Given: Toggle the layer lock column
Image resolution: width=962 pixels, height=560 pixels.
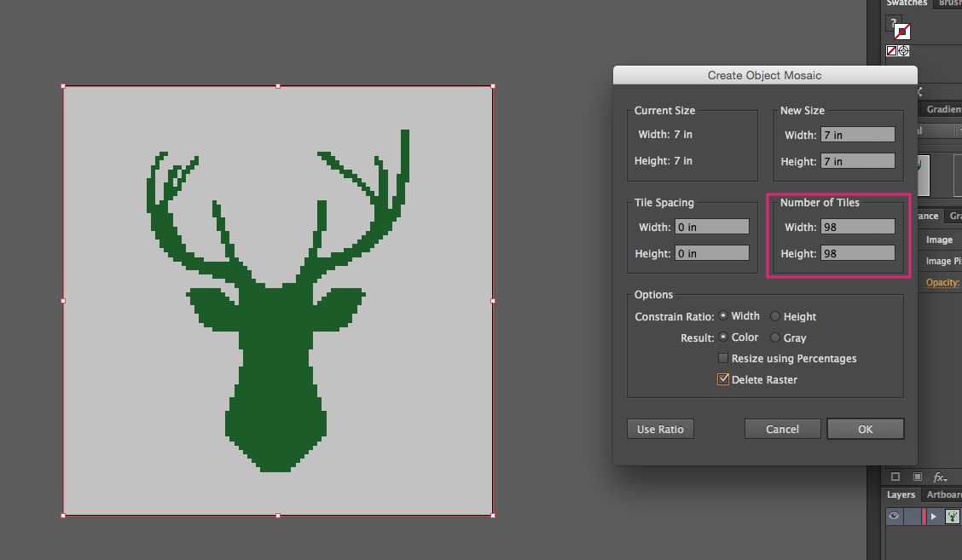Looking at the screenshot, I should pos(912,517).
